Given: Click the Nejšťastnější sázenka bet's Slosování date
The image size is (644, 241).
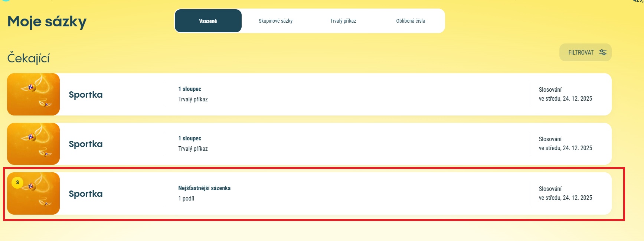Looking at the screenshot, I should pyautogui.click(x=565, y=198).
